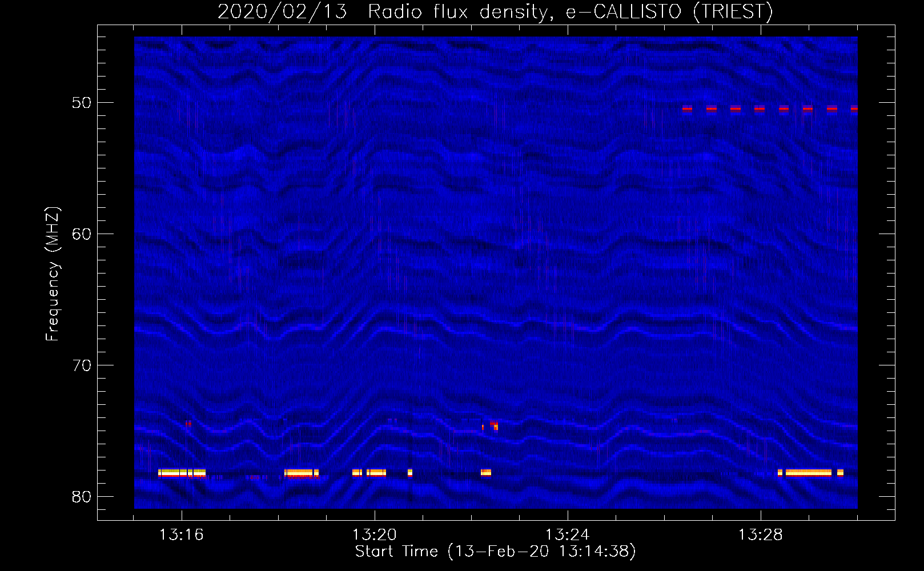Viewport: 924px width, 571px height.
Task: Click the 'Frequency (MHZ)' axis label
Action: click(x=53, y=274)
